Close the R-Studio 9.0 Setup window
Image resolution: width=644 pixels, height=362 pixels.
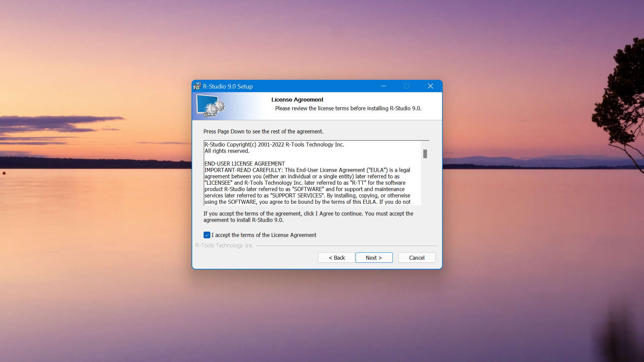click(x=430, y=86)
